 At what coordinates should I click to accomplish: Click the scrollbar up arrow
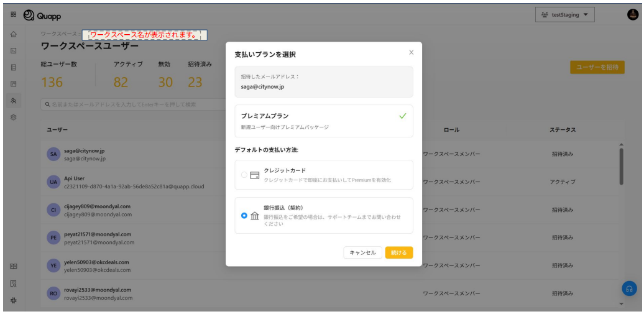[621, 144]
